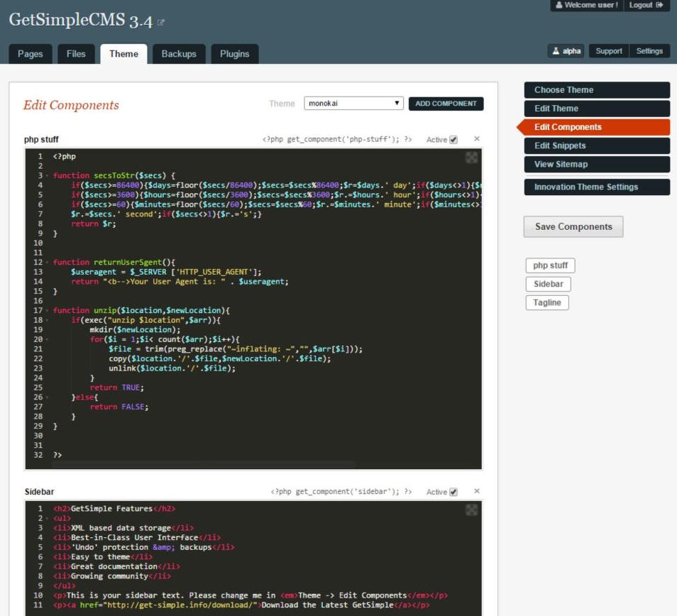
Task: Delete the Sidebar component with the × icon
Action: pyautogui.click(x=477, y=491)
